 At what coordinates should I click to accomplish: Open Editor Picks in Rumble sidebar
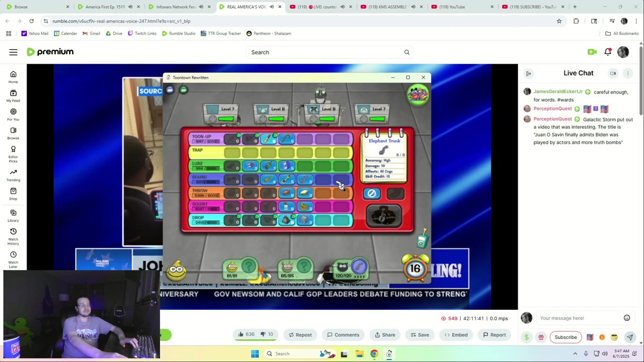[x=13, y=153]
